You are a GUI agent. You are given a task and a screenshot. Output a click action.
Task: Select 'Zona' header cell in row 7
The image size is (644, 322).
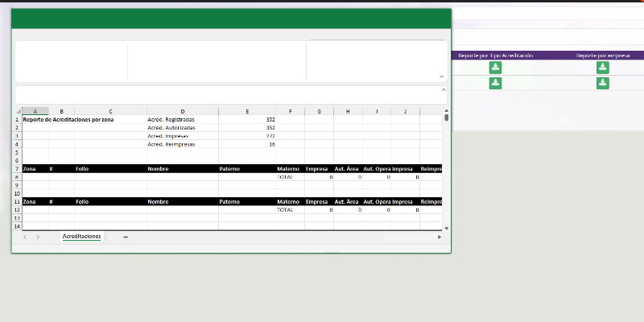[35, 169]
